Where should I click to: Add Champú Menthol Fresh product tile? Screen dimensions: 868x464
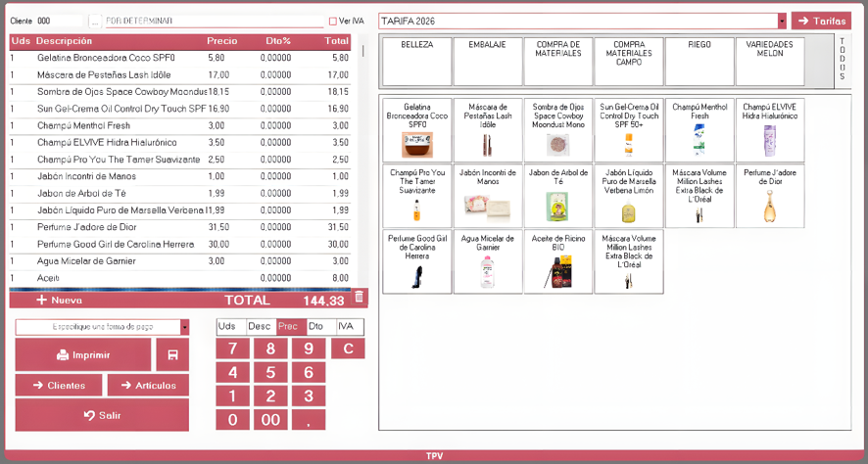[699, 130]
